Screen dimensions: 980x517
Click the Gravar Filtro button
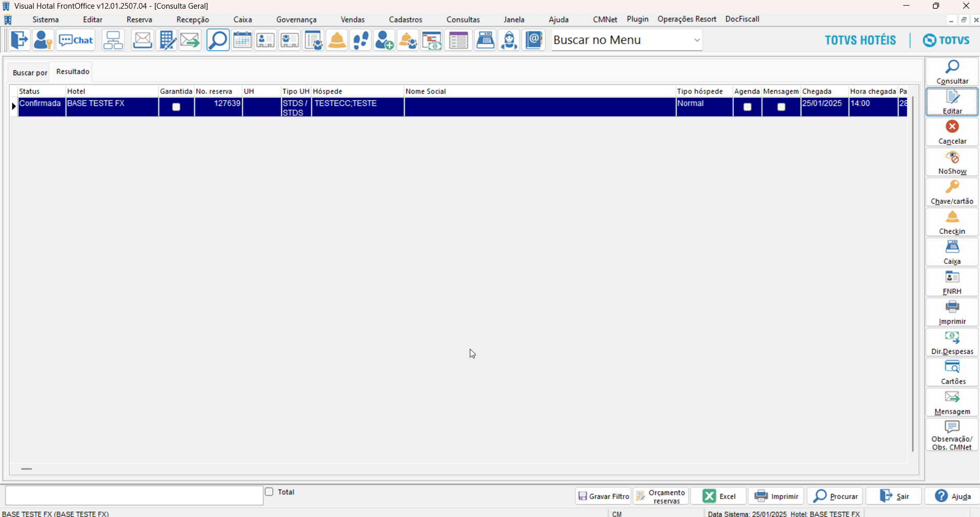[x=603, y=496]
